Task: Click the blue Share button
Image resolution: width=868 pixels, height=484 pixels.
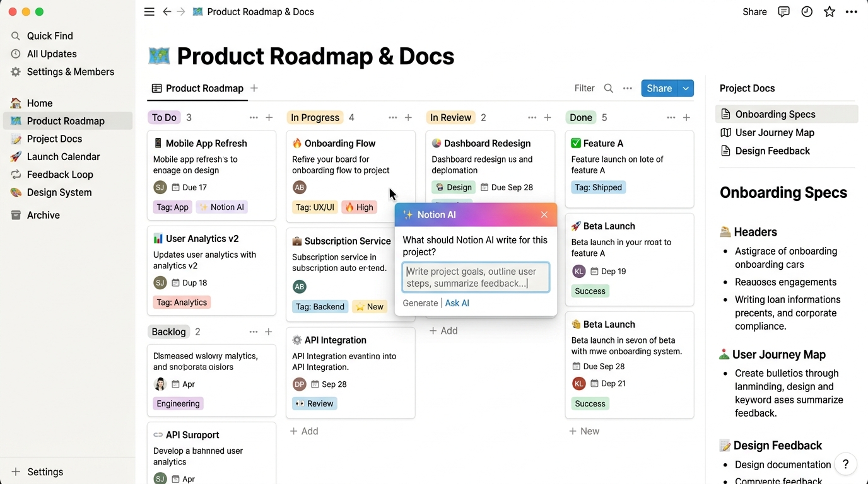Action: click(x=659, y=88)
